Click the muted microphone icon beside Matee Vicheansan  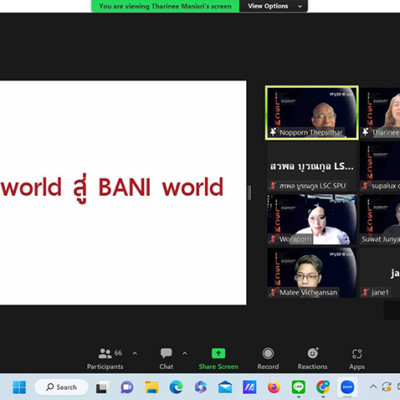[x=273, y=292]
